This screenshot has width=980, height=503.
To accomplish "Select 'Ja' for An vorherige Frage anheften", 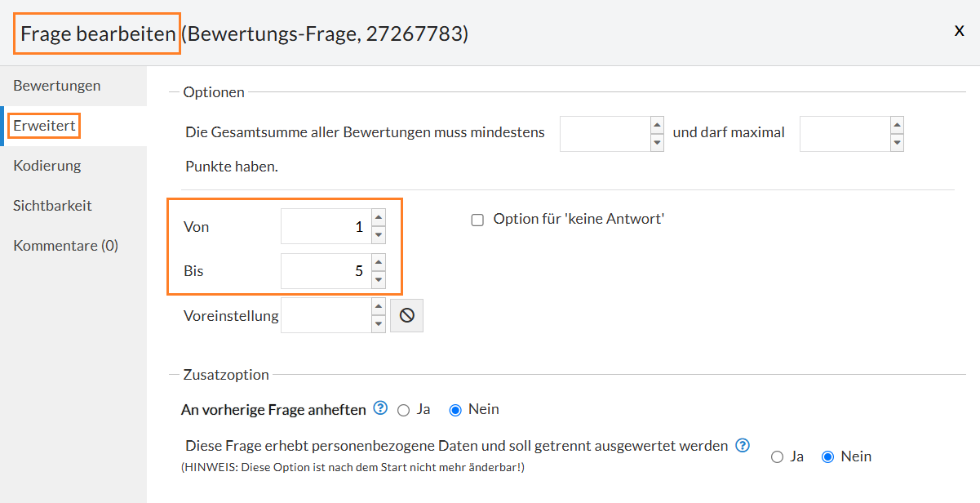I will point(403,410).
